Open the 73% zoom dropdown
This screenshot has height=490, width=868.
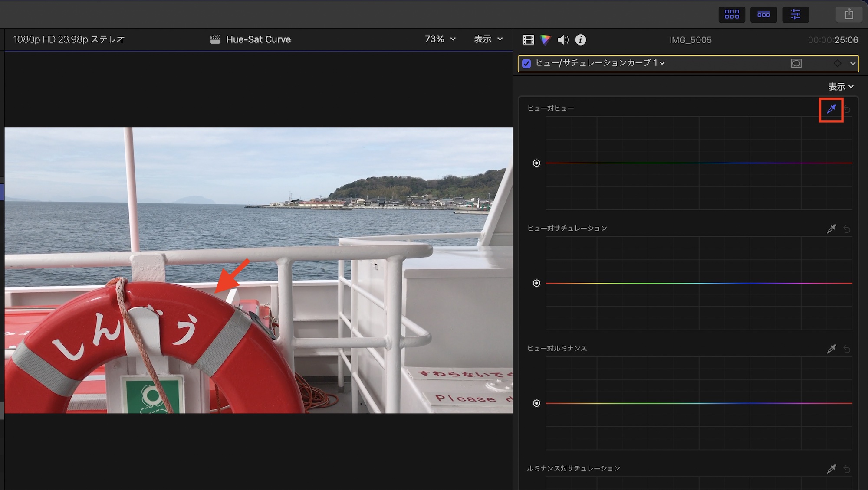(440, 39)
